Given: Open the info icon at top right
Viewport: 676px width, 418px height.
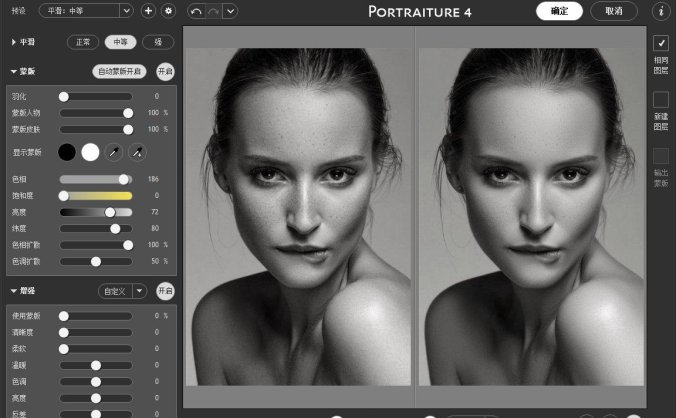Looking at the screenshot, I should pyautogui.click(x=661, y=11).
